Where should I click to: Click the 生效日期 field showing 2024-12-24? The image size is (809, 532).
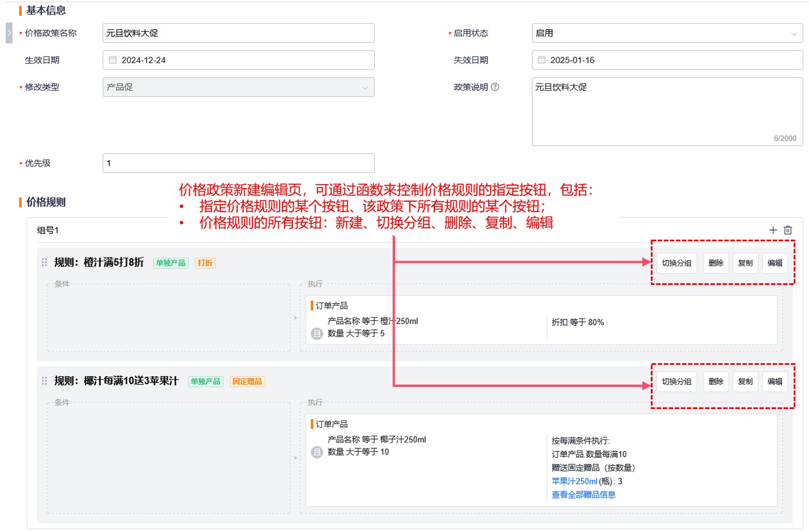pyautogui.click(x=238, y=60)
